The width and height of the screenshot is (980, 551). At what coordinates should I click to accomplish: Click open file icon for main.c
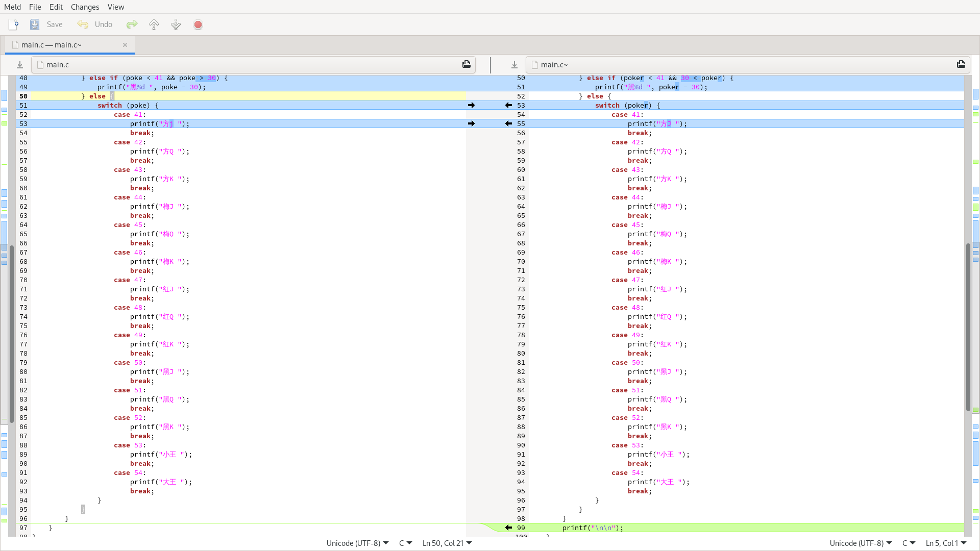(467, 64)
